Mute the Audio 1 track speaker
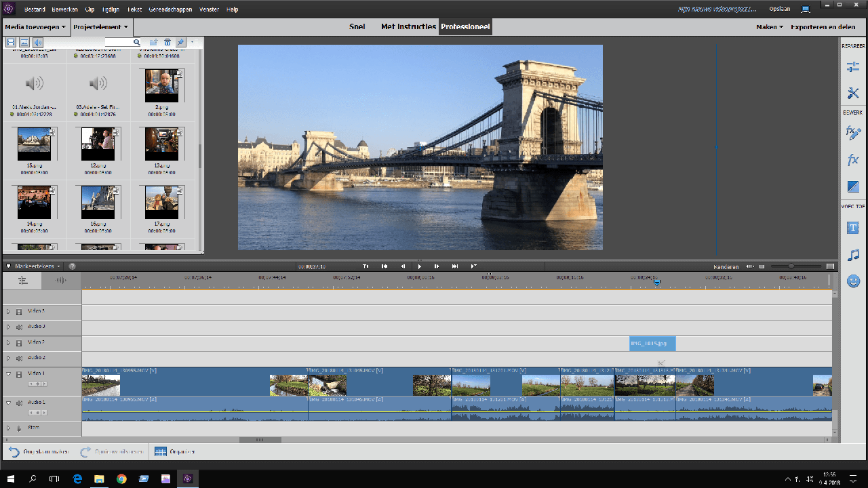The width and height of the screenshot is (868, 488). [x=19, y=403]
